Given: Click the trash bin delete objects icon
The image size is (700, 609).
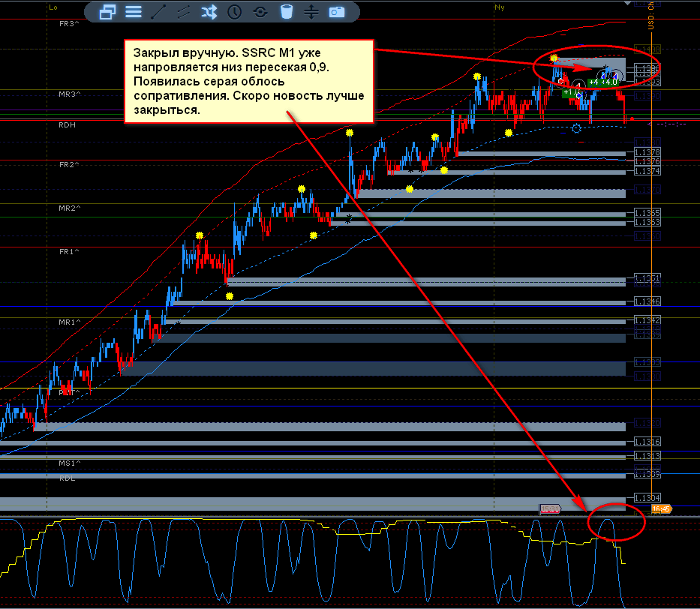Looking at the screenshot, I should tap(286, 12).
